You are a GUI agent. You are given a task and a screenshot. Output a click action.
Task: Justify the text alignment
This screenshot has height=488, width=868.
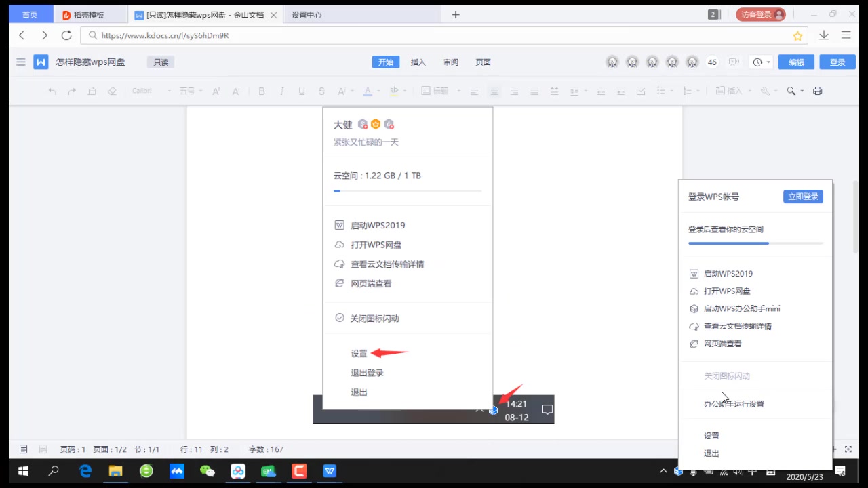click(534, 91)
